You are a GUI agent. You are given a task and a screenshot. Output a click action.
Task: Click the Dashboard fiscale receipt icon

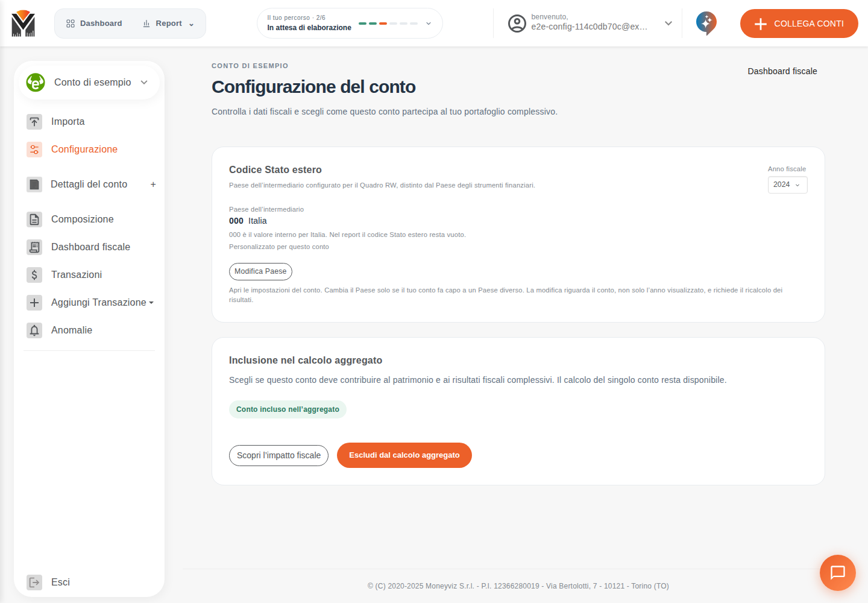[x=34, y=247]
